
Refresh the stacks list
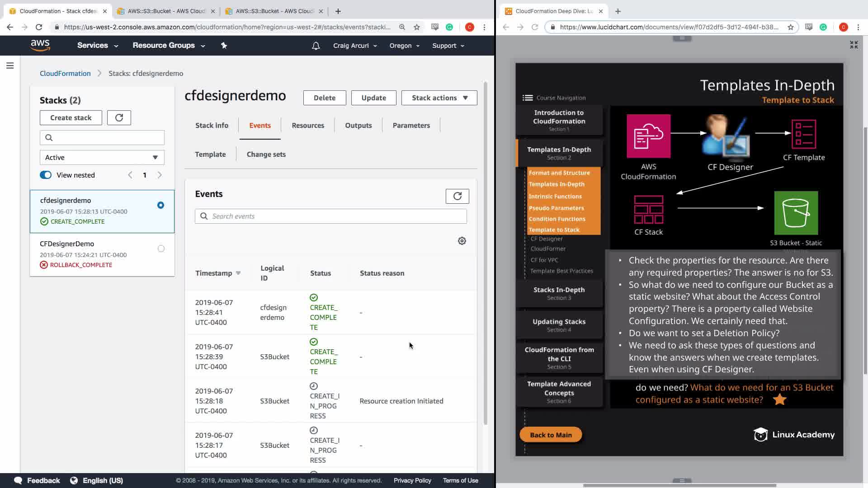[119, 118]
